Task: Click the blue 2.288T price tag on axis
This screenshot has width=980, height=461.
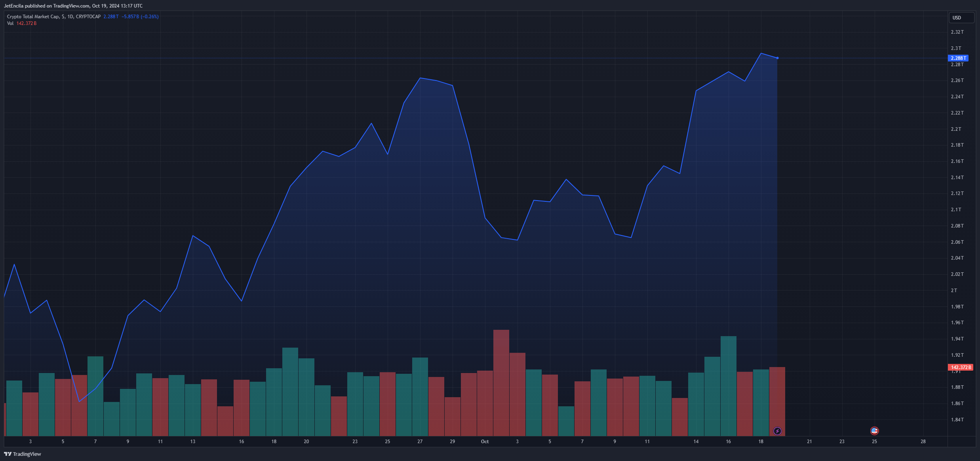Action: (x=959, y=58)
